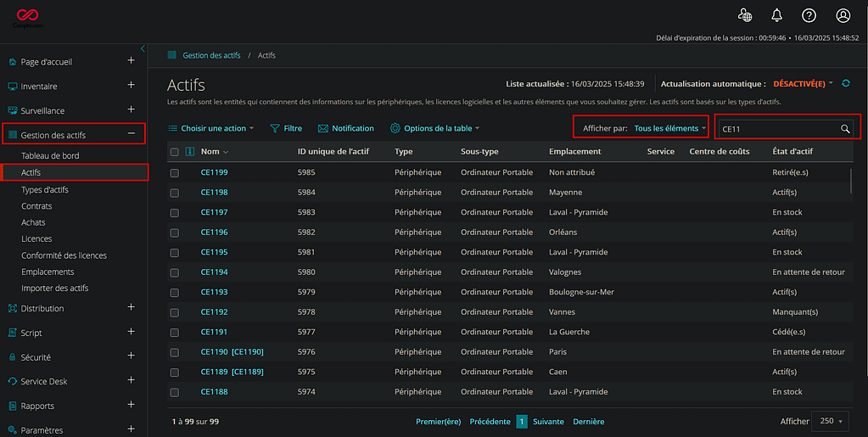Open Types d'actifs in sidebar

point(45,189)
